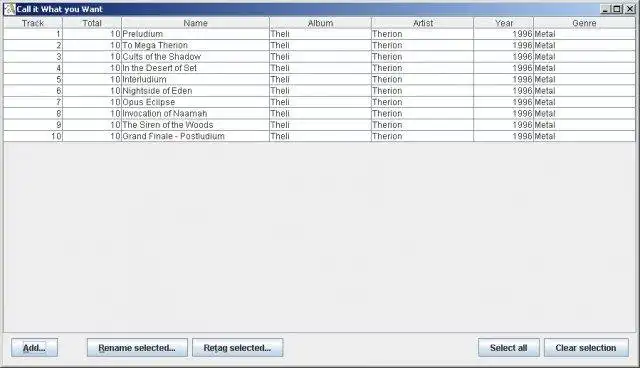
Task: Click the Artist column header
Action: [x=422, y=23]
